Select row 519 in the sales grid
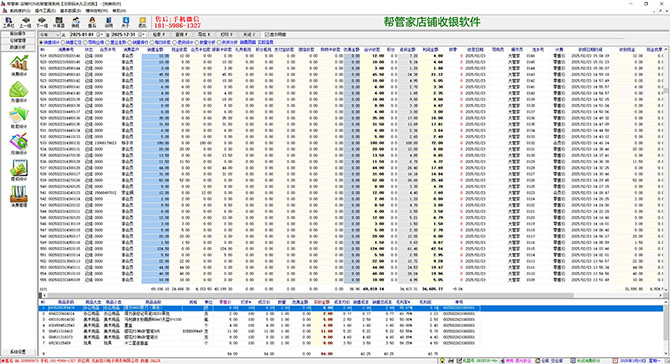Screen dimensions: 670x364 coord(351,56)
